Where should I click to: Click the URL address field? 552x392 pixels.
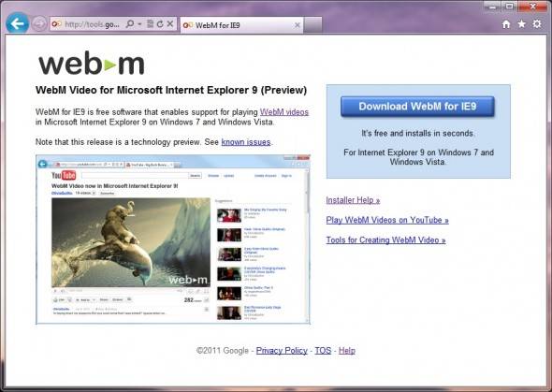[x=92, y=24]
